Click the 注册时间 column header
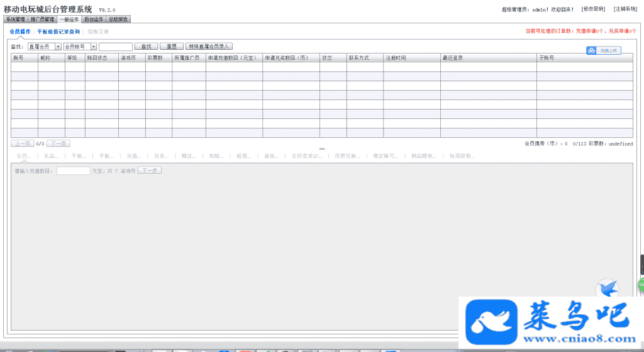Viewport: 644px width, 352px height. click(x=411, y=58)
